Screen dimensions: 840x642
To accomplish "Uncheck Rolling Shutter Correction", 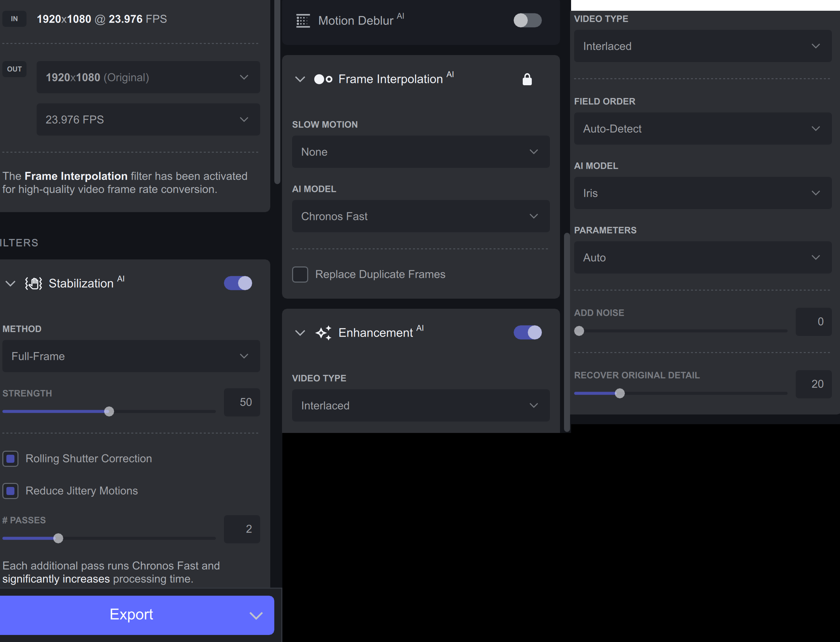I will click(11, 458).
